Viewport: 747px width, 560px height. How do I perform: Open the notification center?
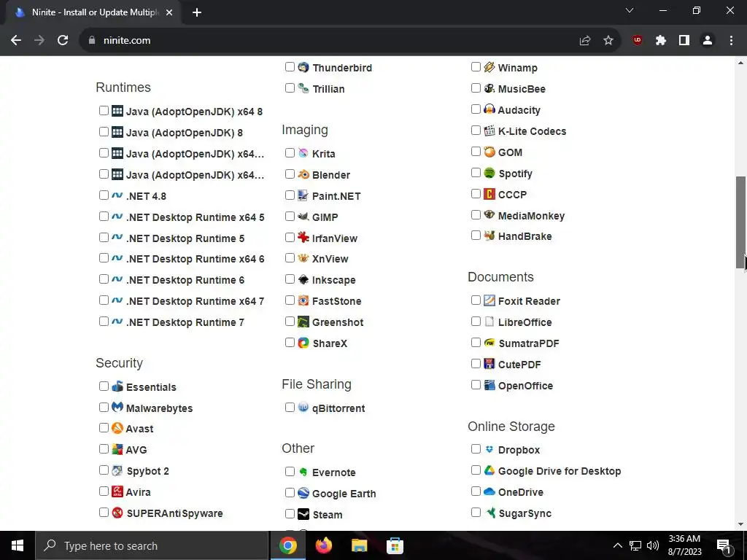pyautogui.click(x=724, y=546)
